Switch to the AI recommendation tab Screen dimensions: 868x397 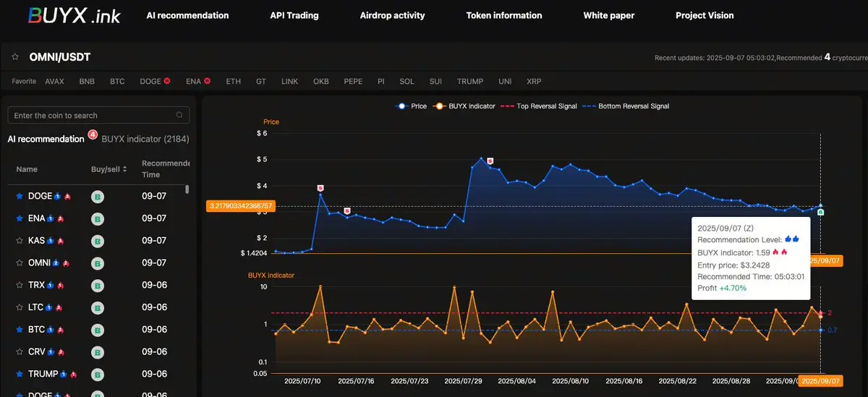point(46,139)
